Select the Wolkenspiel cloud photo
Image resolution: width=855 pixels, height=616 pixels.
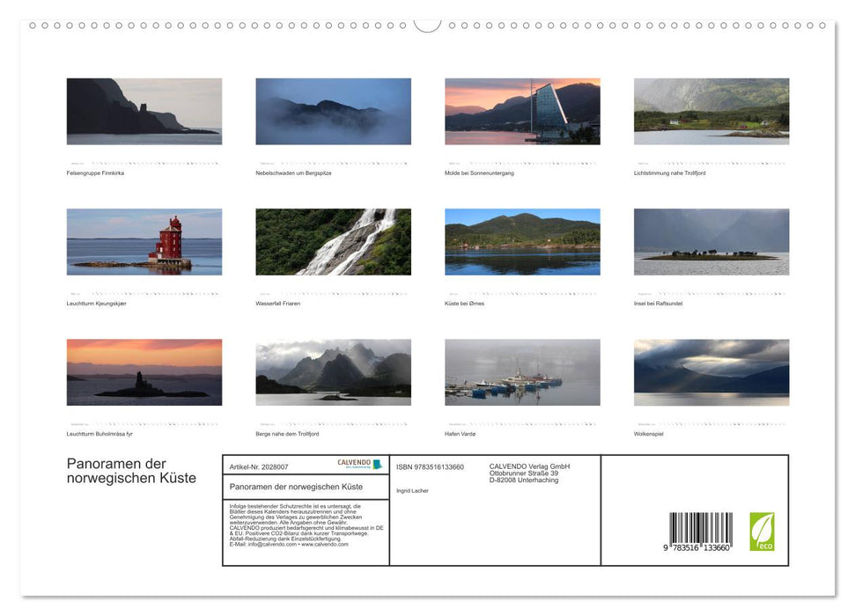(710, 372)
